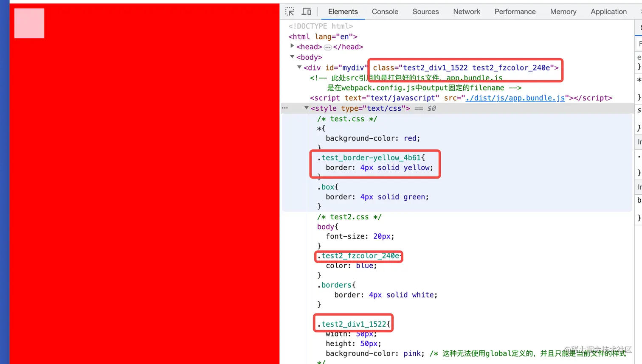Click the /* test.css */ comment
The width and height of the screenshot is (642, 364).
[347, 119]
